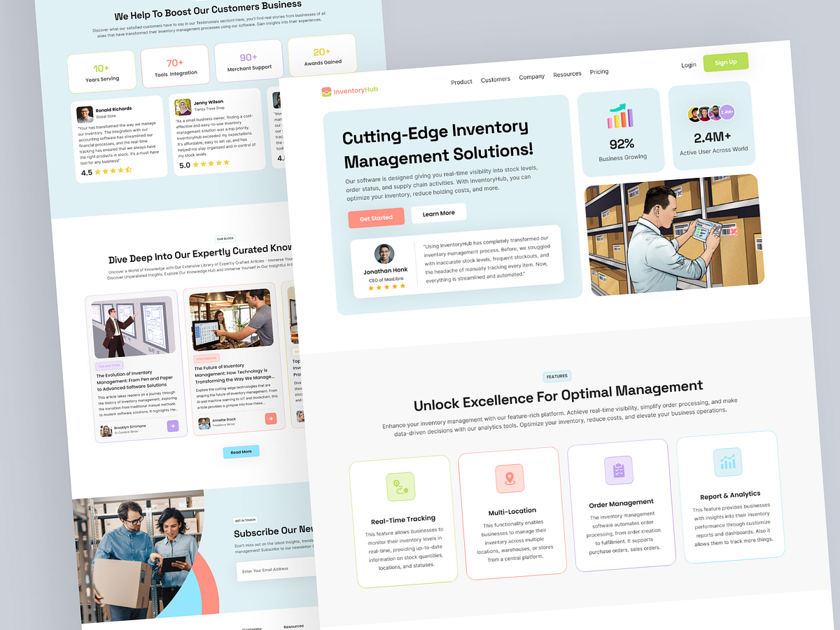Click the Jonathan Honk name text
Viewport: 840px width, 630px height.
pyautogui.click(x=386, y=272)
